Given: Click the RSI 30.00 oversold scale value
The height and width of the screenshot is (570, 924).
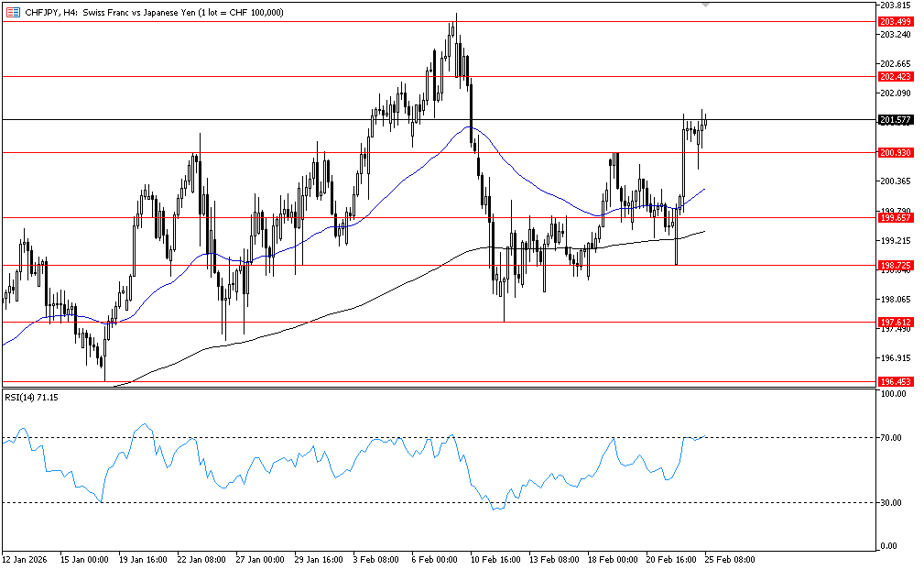Looking at the screenshot, I should point(891,503).
